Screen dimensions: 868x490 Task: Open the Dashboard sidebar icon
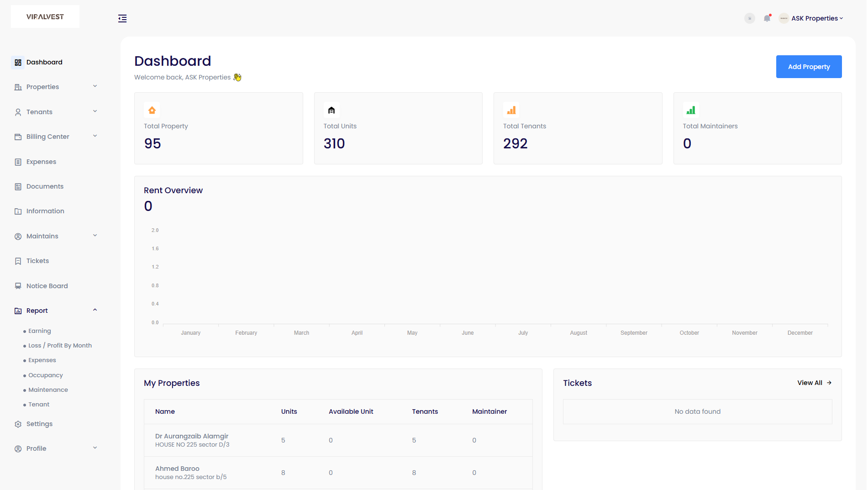[18, 62]
